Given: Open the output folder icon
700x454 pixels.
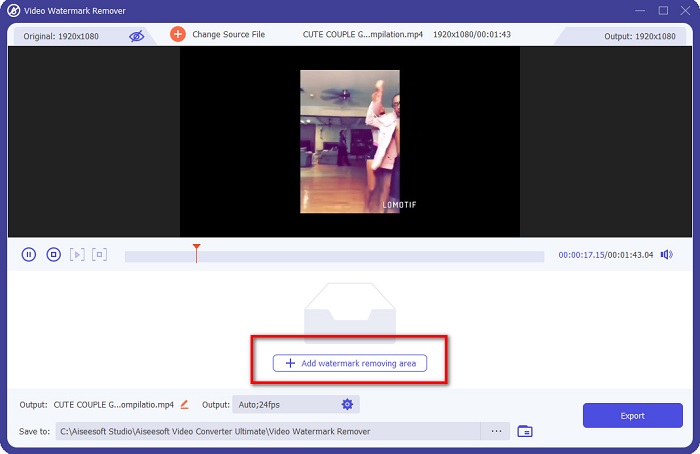Looking at the screenshot, I should click(x=525, y=431).
